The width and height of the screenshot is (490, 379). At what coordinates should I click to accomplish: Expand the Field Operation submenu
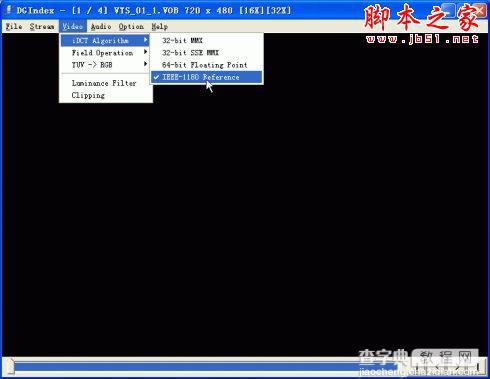105,53
